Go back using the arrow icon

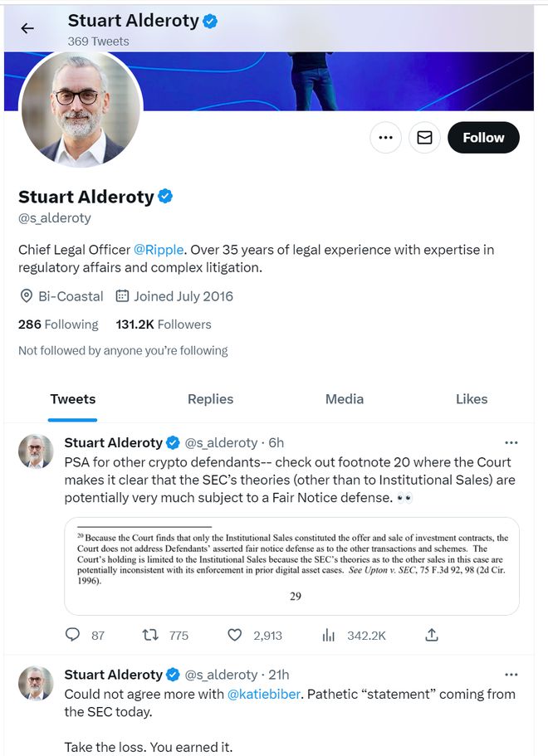27,28
